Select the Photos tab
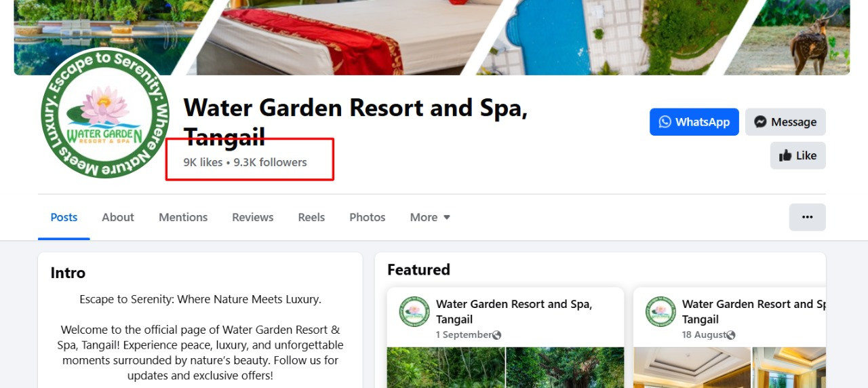This screenshot has width=868, height=388. tap(368, 217)
